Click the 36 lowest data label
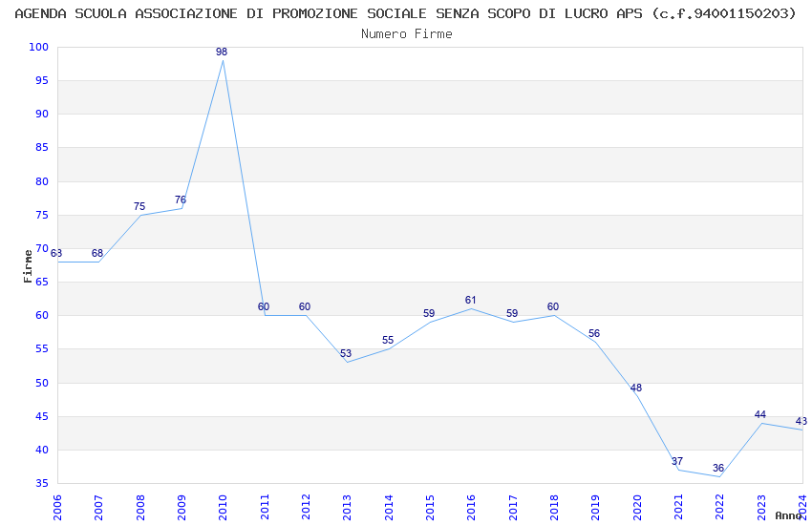This screenshot has width=812, height=525. point(718,468)
